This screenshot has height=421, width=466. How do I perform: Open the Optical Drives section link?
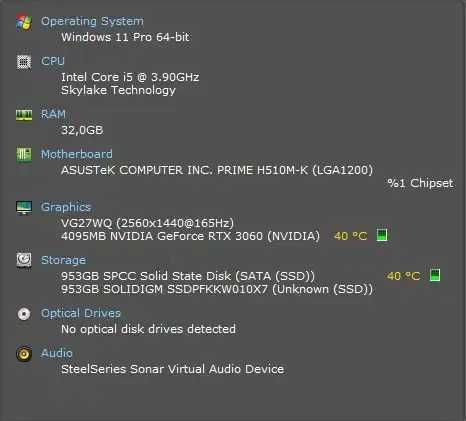[x=81, y=313]
